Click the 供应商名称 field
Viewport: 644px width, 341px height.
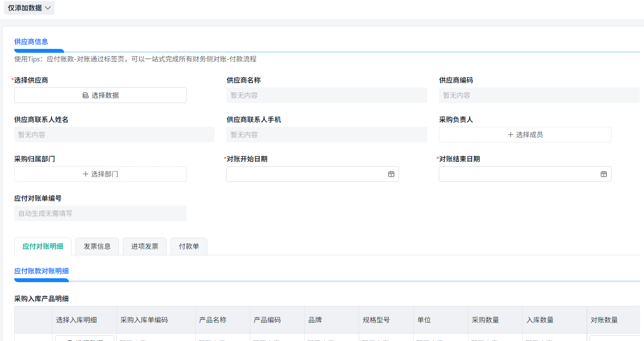tap(326, 95)
